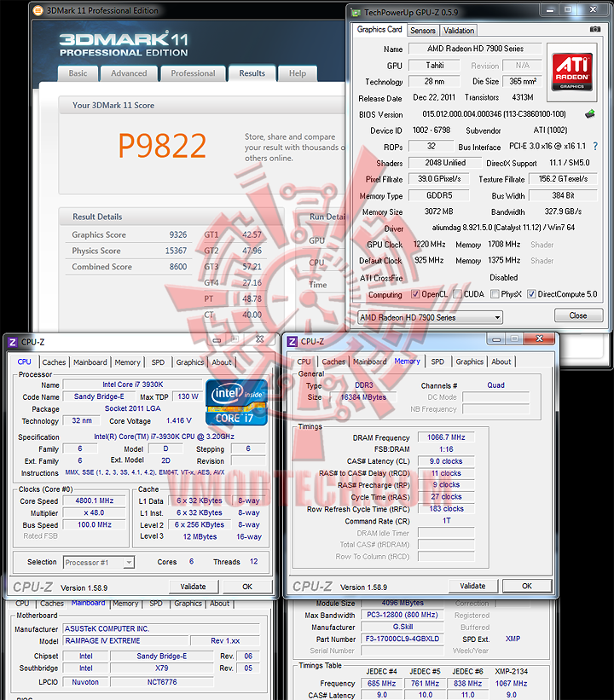
Task: Toggle the PhysX checkbox in GPU-Z
Action: click(x=495, y=294)
